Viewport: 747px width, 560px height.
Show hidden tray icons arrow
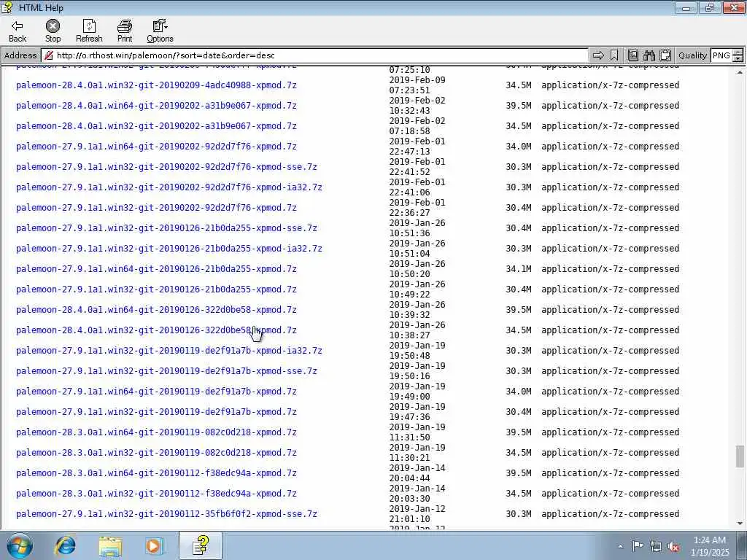point(620,546)
